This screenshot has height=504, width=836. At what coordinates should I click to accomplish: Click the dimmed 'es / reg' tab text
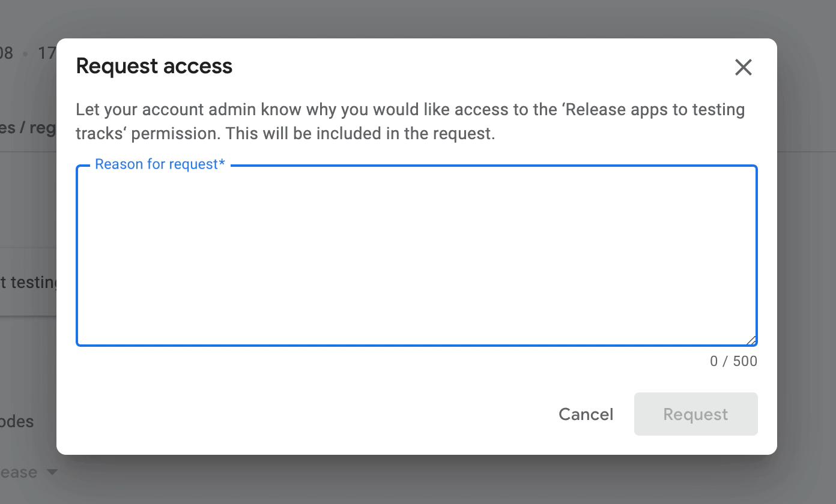click(x=28, y=128)
